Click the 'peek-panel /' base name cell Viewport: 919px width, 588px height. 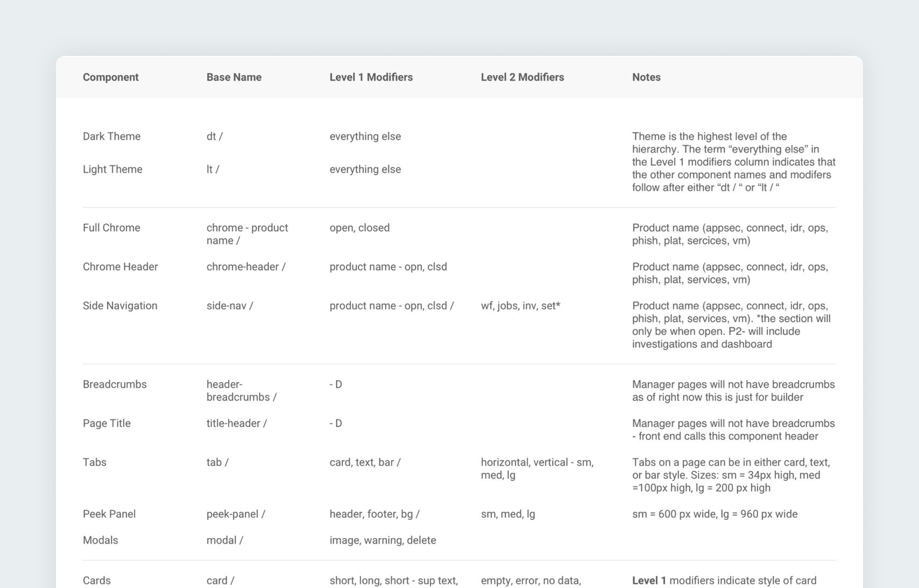point(236,514)
